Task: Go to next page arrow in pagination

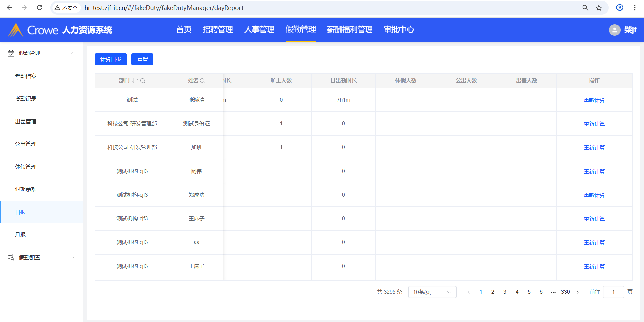Action: [x=578, y=292]
